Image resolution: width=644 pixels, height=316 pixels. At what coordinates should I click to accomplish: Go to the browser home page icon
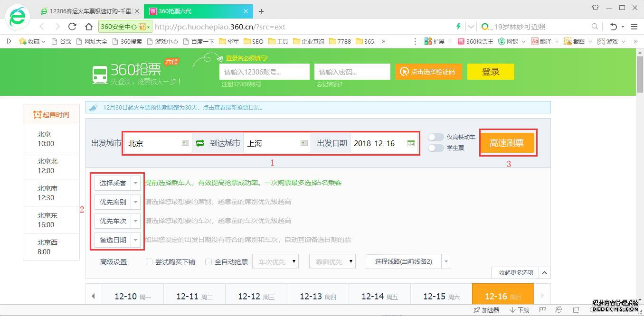click(88, 27)
